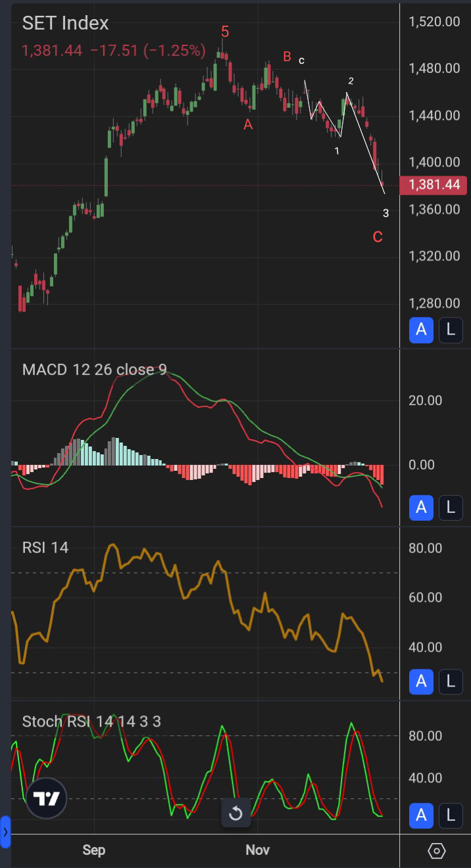
Task: Enable log scale in the MACD pane
Action: tap(451, 508)
